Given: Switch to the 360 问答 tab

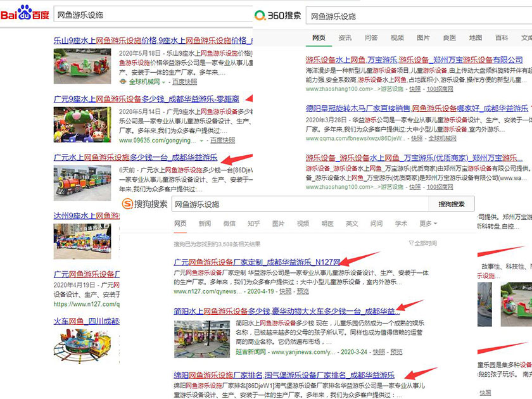Looking at the screenshot, I should click(371, 37).
